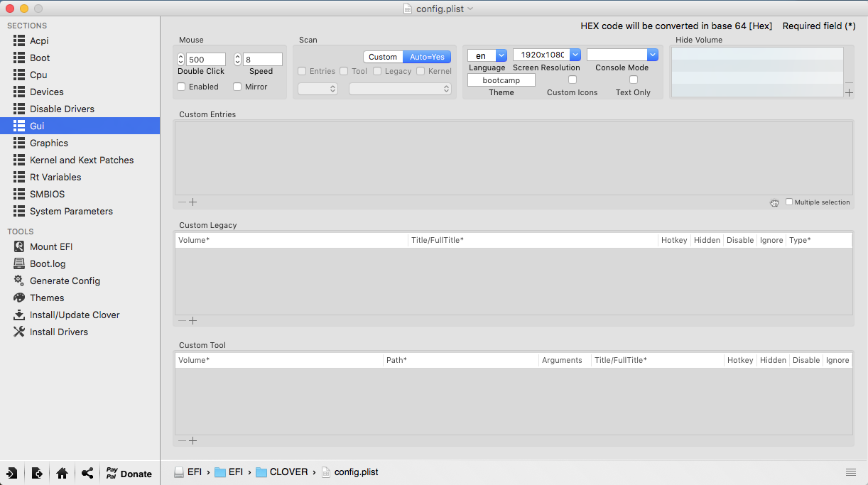Remove a Custom Legacy row with minus
868x485 pixels.
(182, 321)
